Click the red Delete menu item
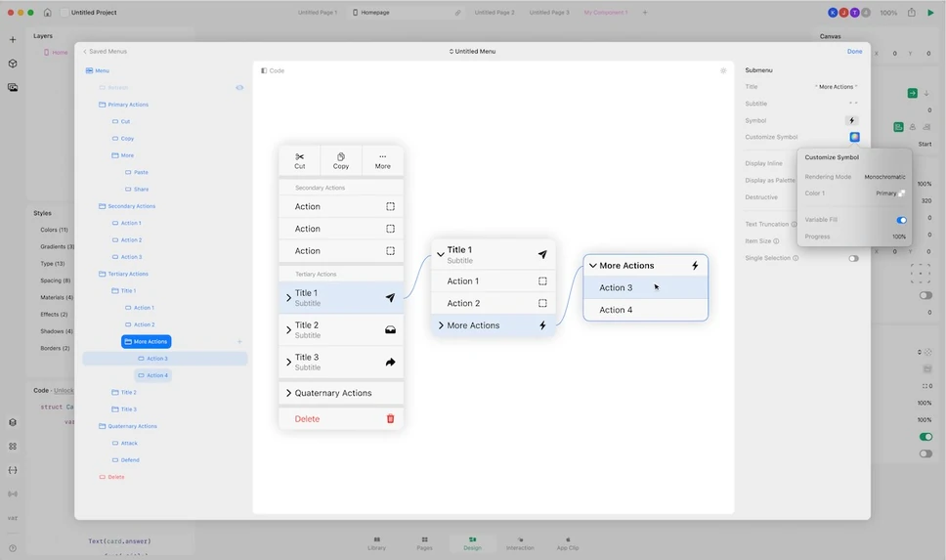946x560 pixels. click(x=341, y=419)
